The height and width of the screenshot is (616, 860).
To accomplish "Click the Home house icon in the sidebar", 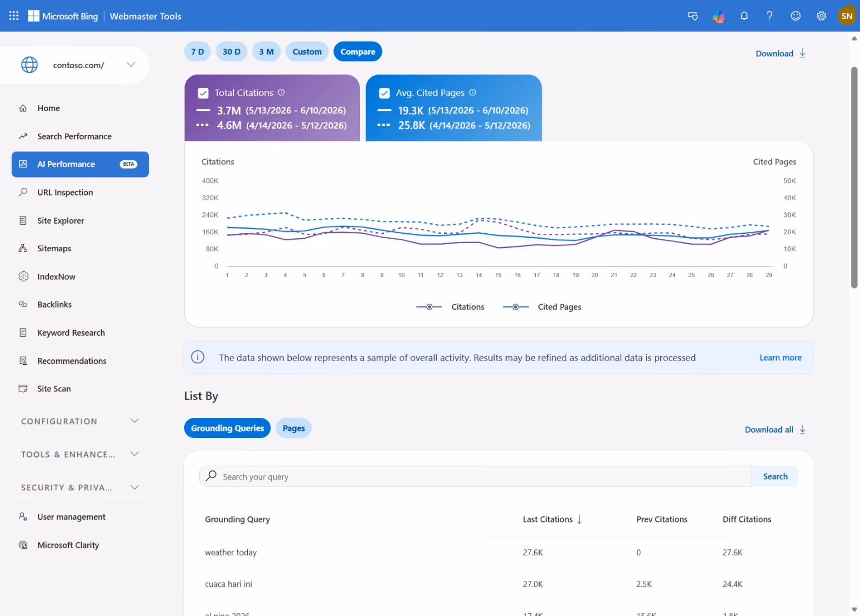I will pos(23,108).
